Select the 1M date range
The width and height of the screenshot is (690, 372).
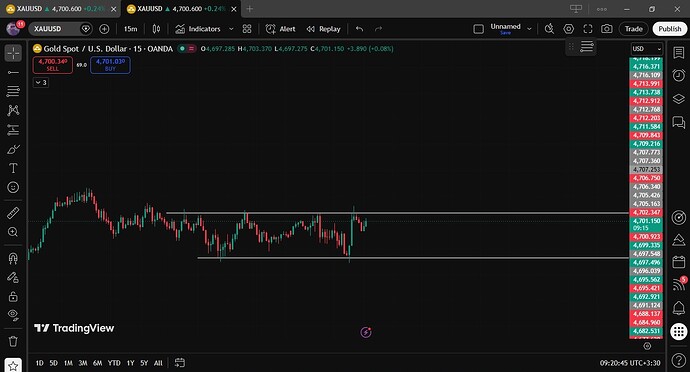(x=68, y=363)
